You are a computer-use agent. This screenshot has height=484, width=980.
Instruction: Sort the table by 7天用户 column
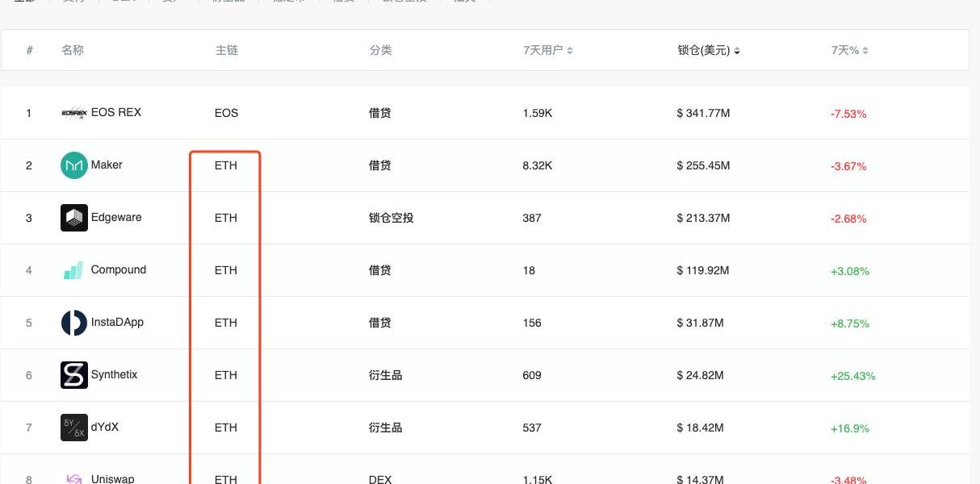pos(547,51)
